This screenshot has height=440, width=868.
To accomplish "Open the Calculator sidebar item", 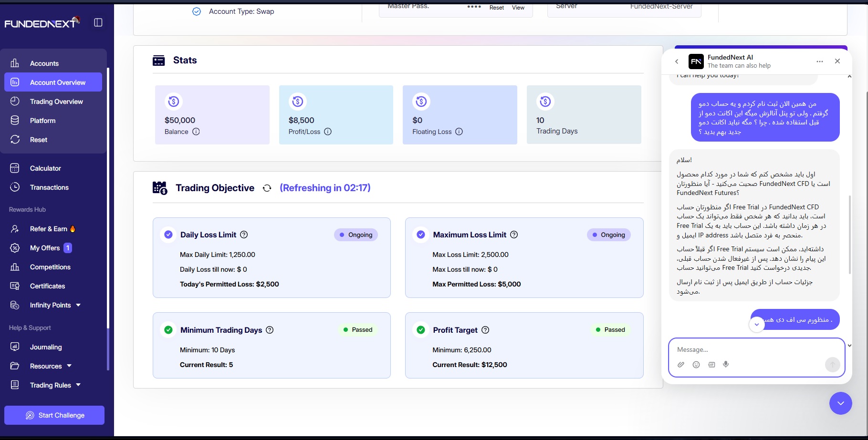I will [45, 168].
